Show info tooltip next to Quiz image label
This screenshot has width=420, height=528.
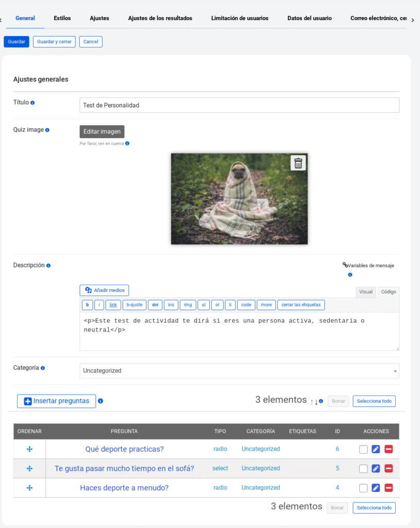coord(47,130)
